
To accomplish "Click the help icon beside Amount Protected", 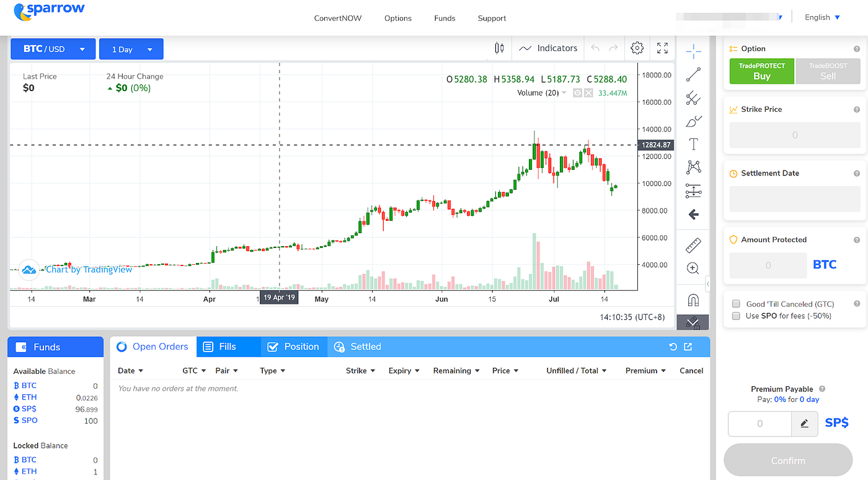I will (857, 240).
